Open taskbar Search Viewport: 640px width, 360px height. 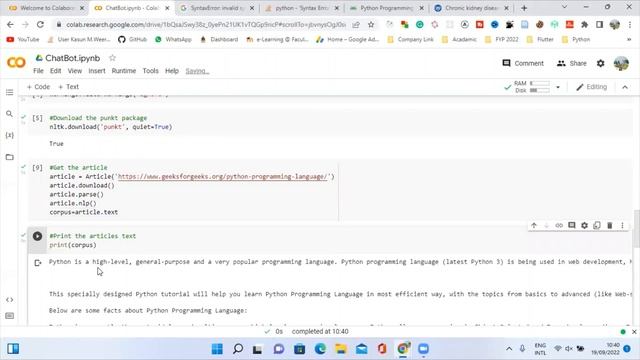click(x=238, y=349)
